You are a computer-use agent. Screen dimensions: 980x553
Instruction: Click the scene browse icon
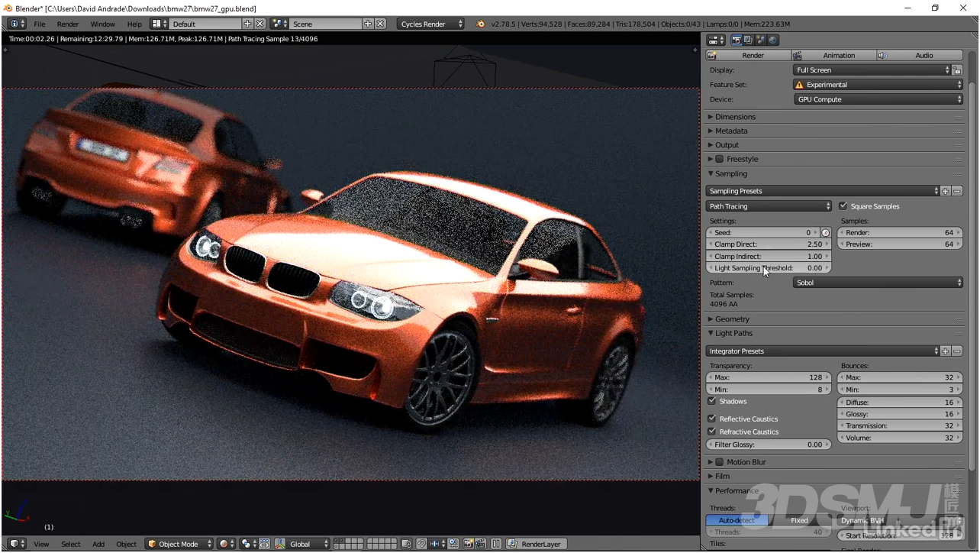tap(280, 24)
